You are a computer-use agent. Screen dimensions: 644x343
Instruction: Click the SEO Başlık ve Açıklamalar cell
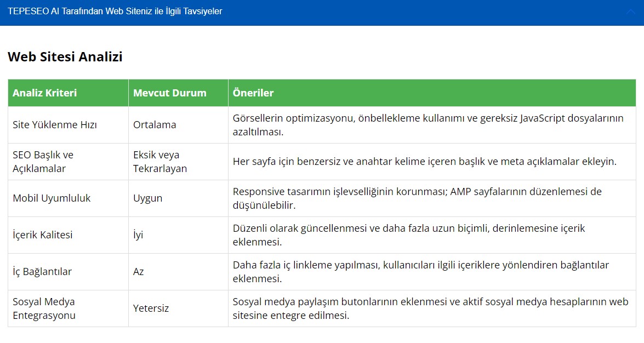43,162
